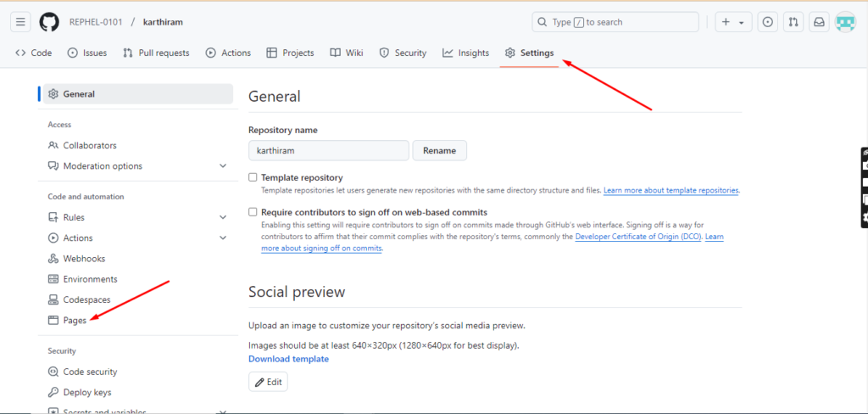Click the pull requests icon in header
Viewport: 868px width, 414px height.
click(793, 22)
